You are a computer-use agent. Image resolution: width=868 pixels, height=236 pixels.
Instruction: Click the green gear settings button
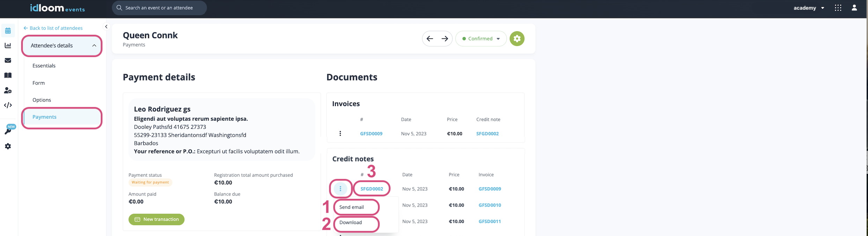coord(517,39)
